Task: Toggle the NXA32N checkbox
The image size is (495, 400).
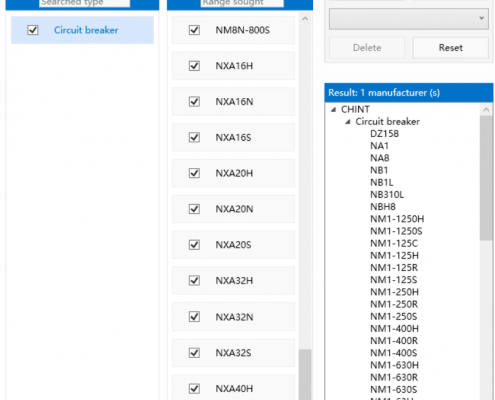Action: [194, 316]
